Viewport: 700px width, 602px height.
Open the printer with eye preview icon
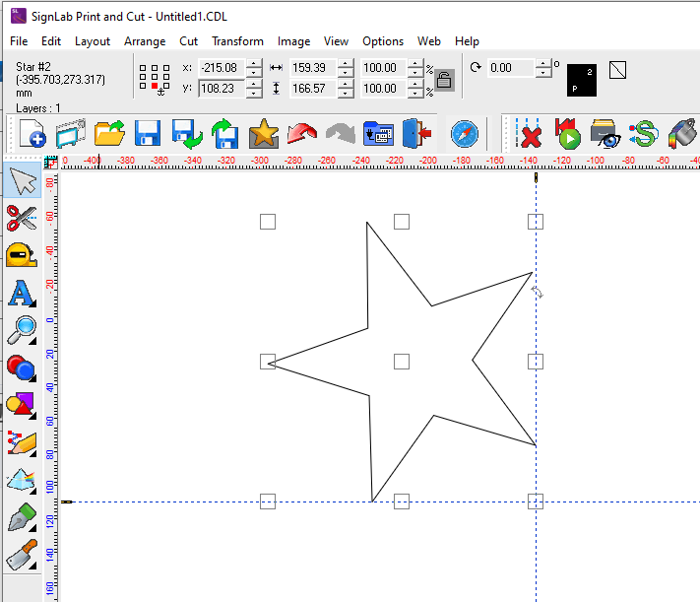click(605, 134)
